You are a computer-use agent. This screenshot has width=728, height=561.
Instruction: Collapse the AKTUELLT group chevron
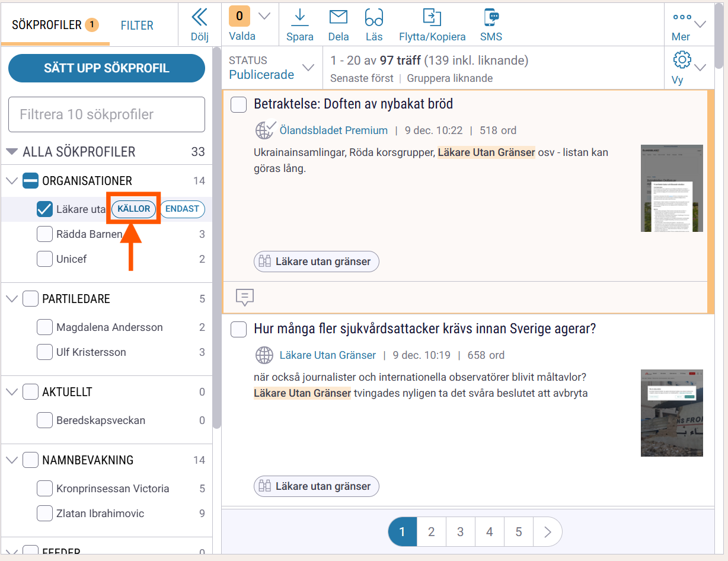tap(12, 392)
